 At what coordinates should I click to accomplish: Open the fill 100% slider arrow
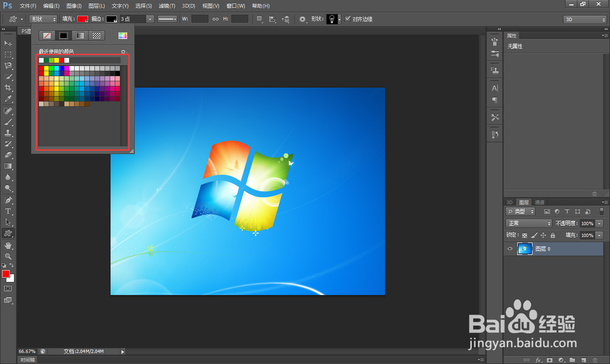599,235
